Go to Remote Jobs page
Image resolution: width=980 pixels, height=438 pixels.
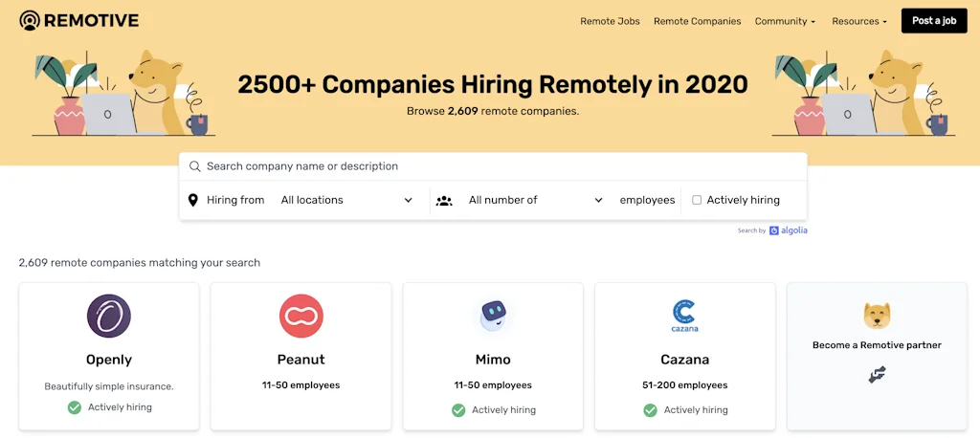pyautogui.click(x=611, y=21)
